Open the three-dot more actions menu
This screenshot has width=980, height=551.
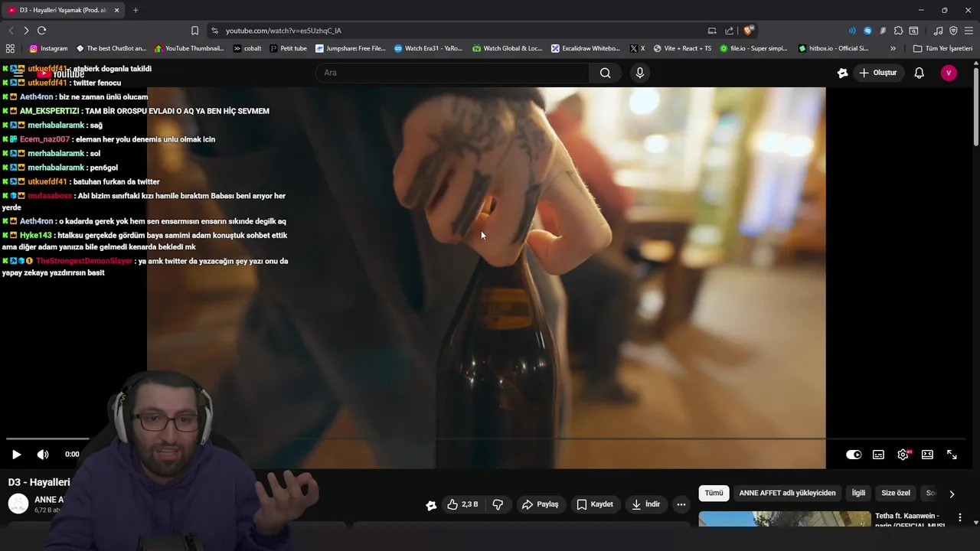pyautogui.click(x=681, y=504)
